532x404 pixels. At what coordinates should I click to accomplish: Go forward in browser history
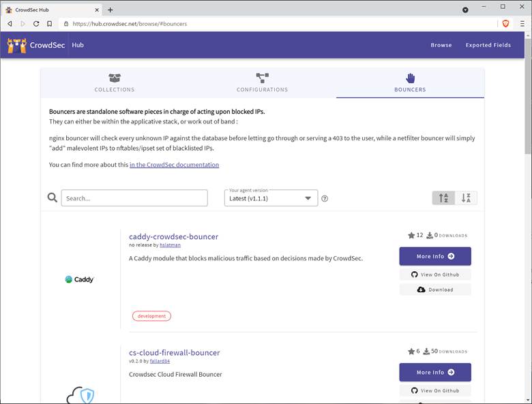click(23, 24)
